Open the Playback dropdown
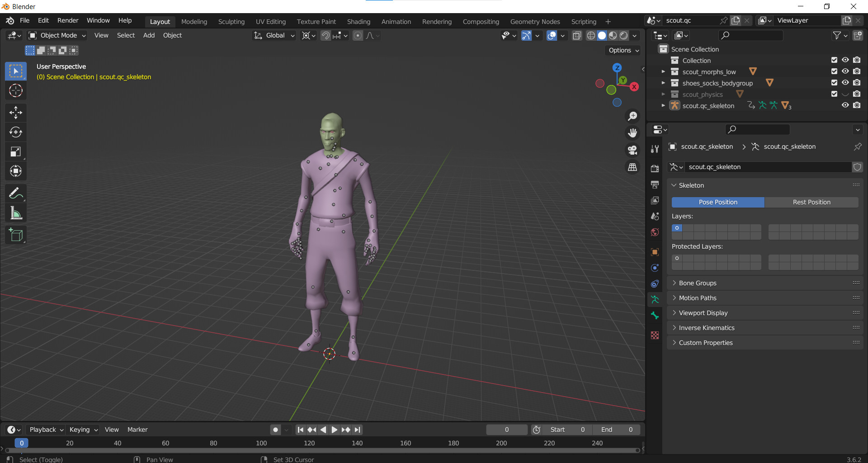Viewport: 868px width, 463px height. 46,430
